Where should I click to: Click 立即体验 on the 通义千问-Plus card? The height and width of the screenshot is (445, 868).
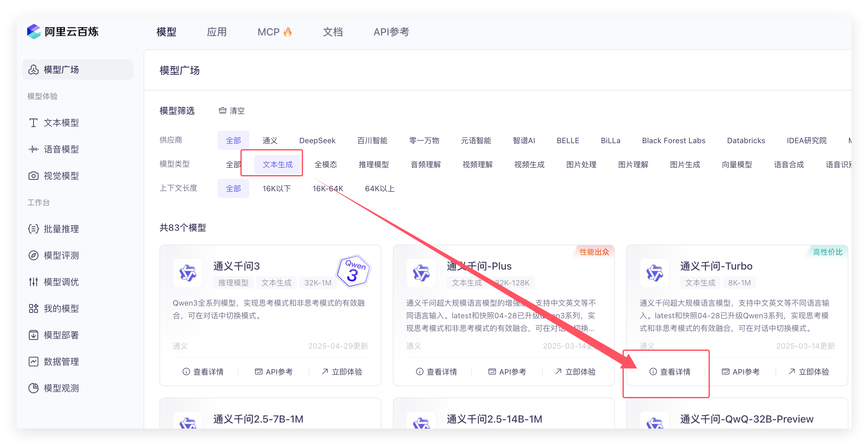[575, 372]
